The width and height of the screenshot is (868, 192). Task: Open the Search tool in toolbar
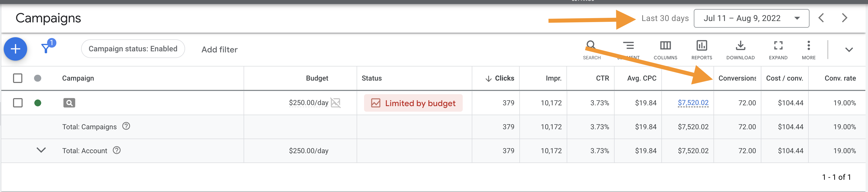591,49
